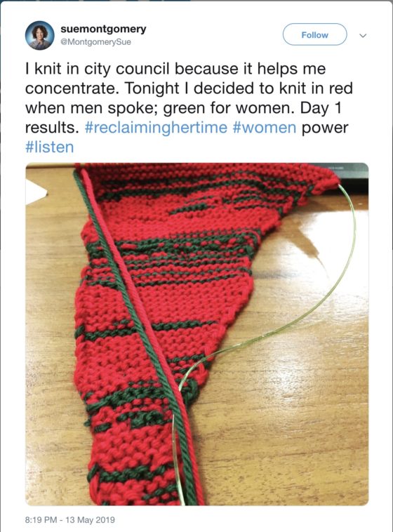View the red knitting photo larger
Viewport: 393px width, 532px height.
196,334
